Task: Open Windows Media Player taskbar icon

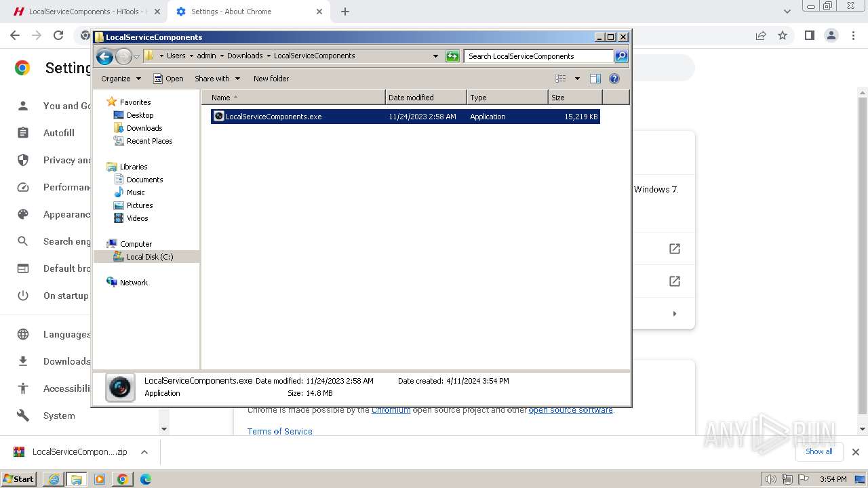Action: click(100, 479)
